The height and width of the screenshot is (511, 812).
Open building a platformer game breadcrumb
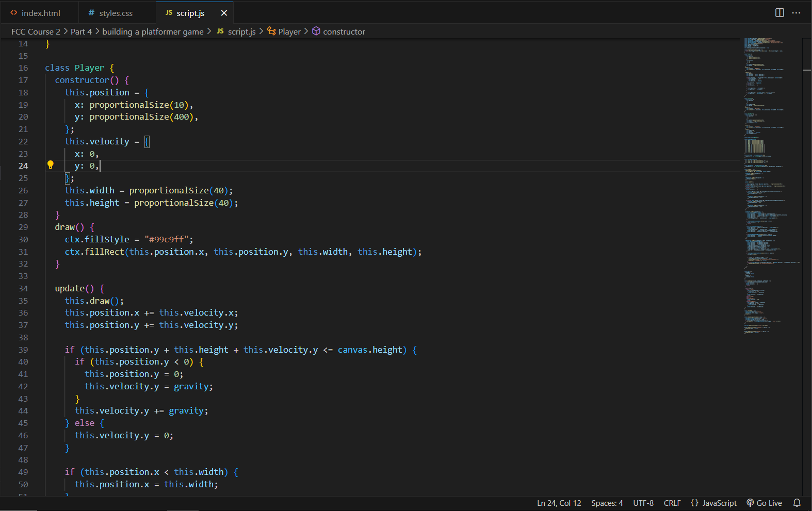pos(153,31)
